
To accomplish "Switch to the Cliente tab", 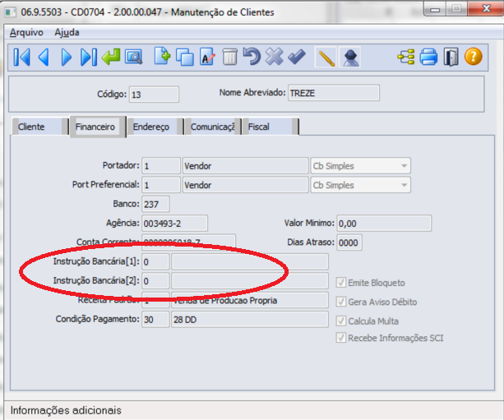I will [x=39, y=127].
